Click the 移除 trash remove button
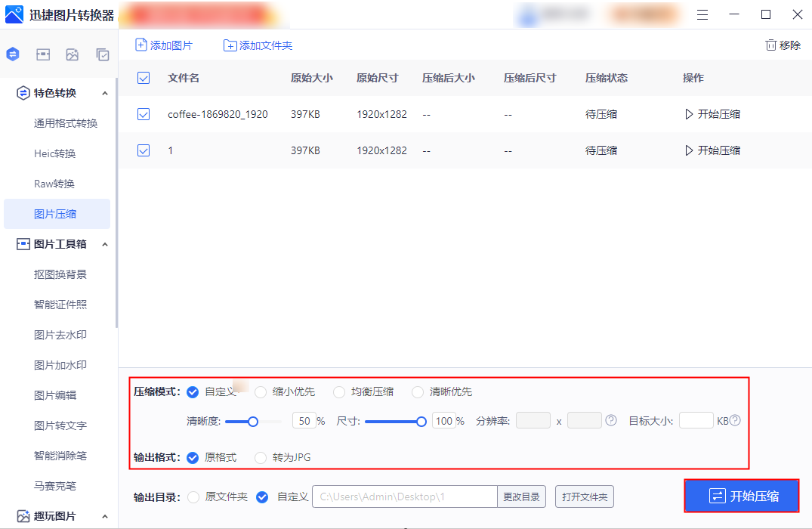The image size is (812, 529). pos(783,45)
